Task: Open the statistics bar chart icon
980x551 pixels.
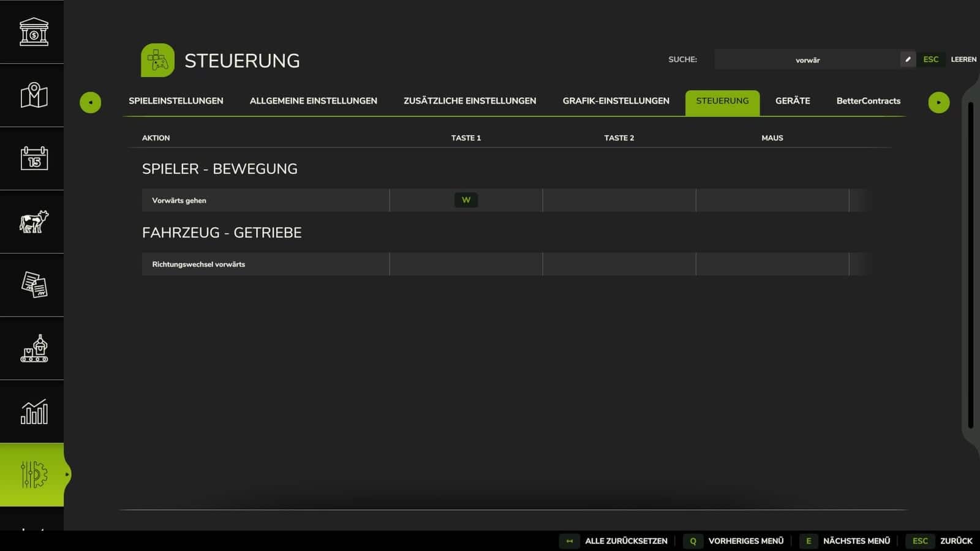Action: click(34, 411)
